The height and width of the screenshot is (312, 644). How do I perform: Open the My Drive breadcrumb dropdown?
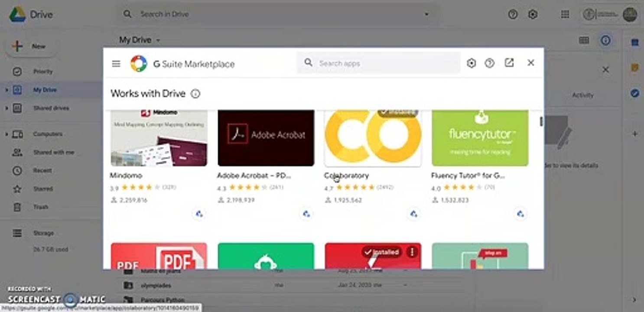coord(140,40)
